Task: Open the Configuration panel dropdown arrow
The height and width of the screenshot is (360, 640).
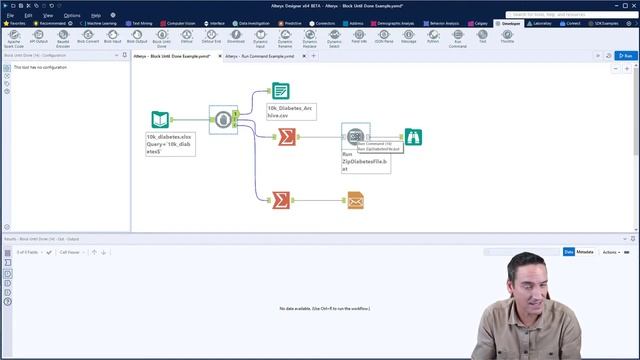Action: click(x=116, y=55)
